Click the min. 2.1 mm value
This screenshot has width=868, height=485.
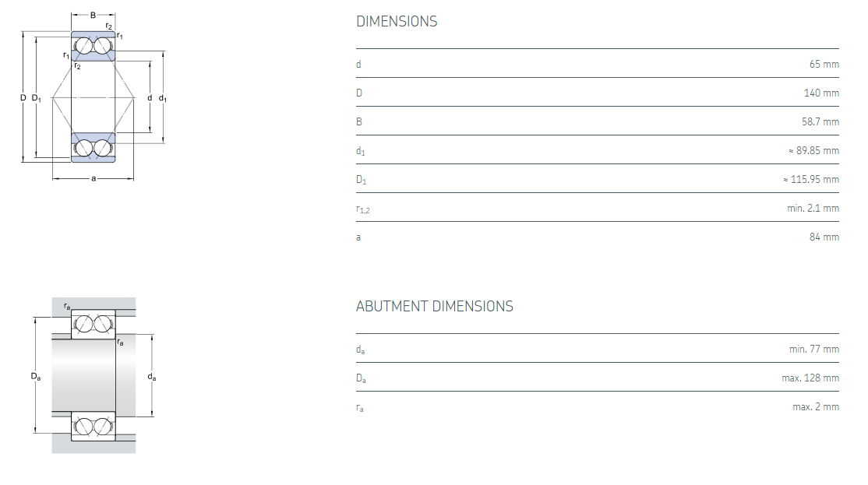pos(813,208)
